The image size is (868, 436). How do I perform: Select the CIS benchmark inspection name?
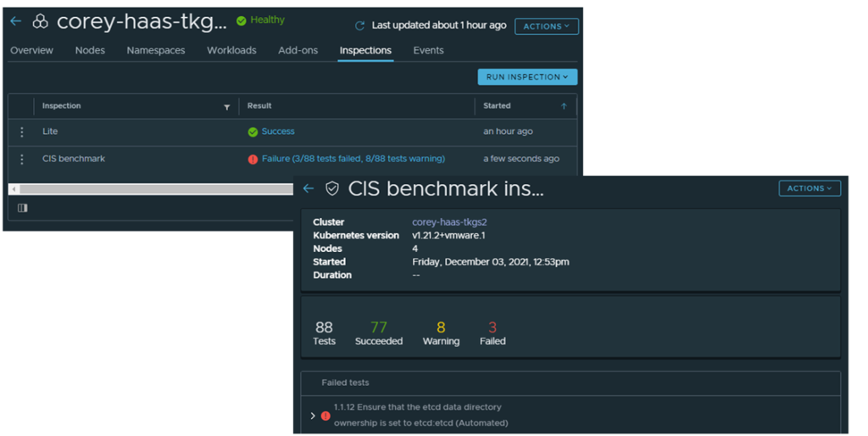point(74,159)
